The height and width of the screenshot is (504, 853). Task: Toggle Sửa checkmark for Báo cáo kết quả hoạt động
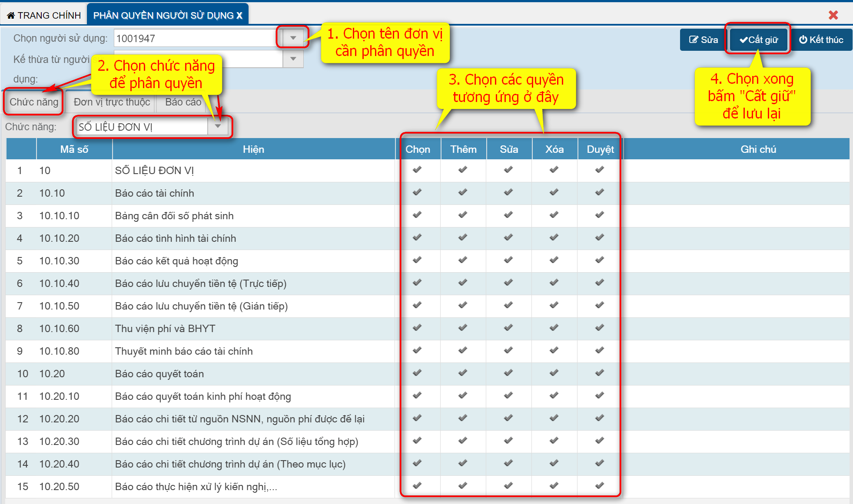(x=508, y=260)
